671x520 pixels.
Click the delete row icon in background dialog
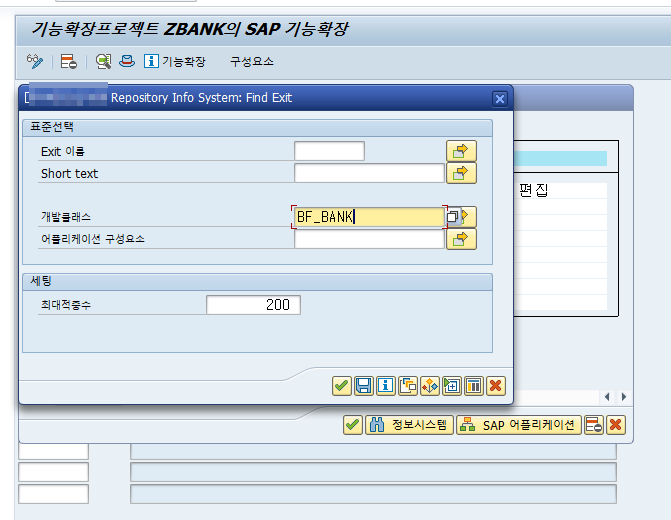click(x=594, y=425)
